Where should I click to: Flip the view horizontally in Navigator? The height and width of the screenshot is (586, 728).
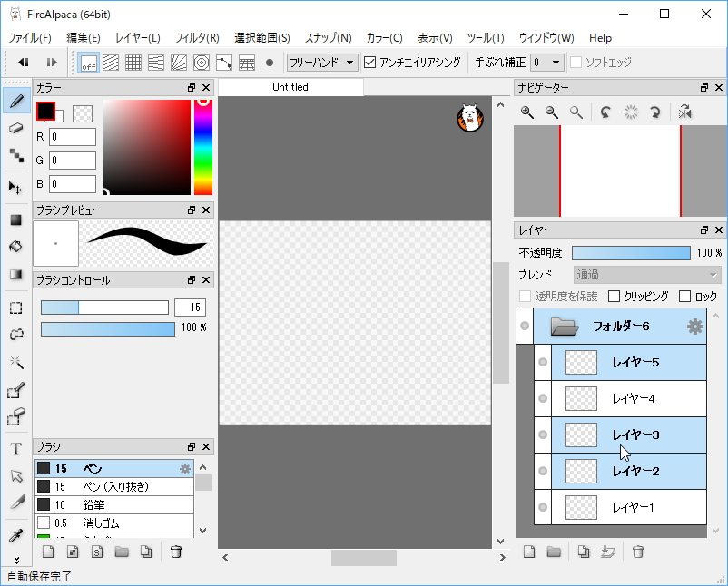684,112
